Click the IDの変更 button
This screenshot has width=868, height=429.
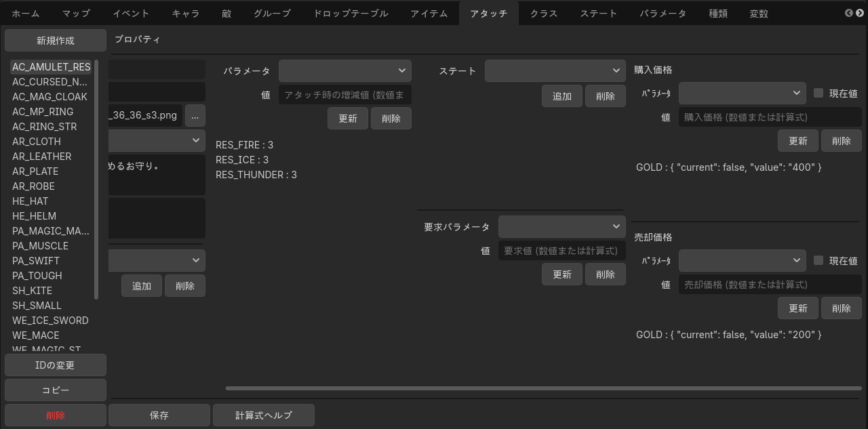tap(56, 365)
